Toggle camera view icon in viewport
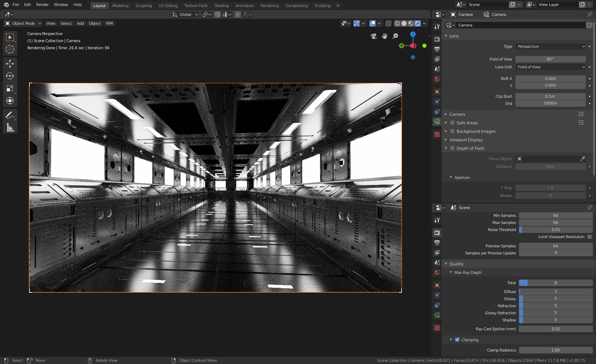Screen dimensions: 596x364 click(x=374, y=36)
